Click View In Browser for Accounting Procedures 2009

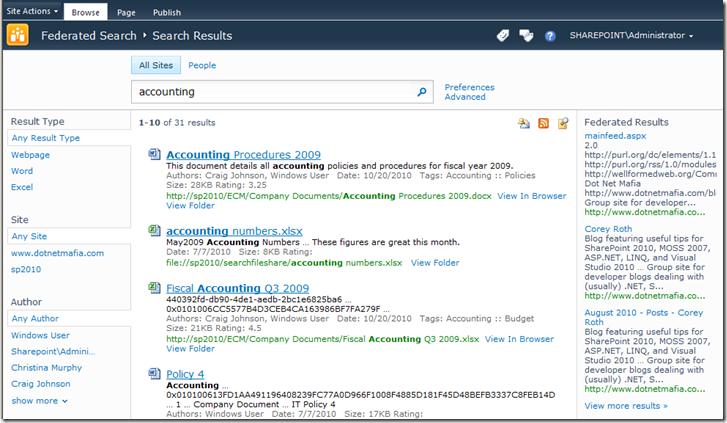pyautogui.click(x=532, y=196)
